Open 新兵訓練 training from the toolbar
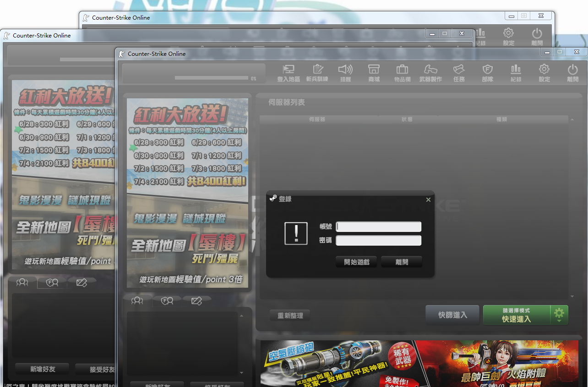This screenshot has height=387, width=588. tap(317, 73)
